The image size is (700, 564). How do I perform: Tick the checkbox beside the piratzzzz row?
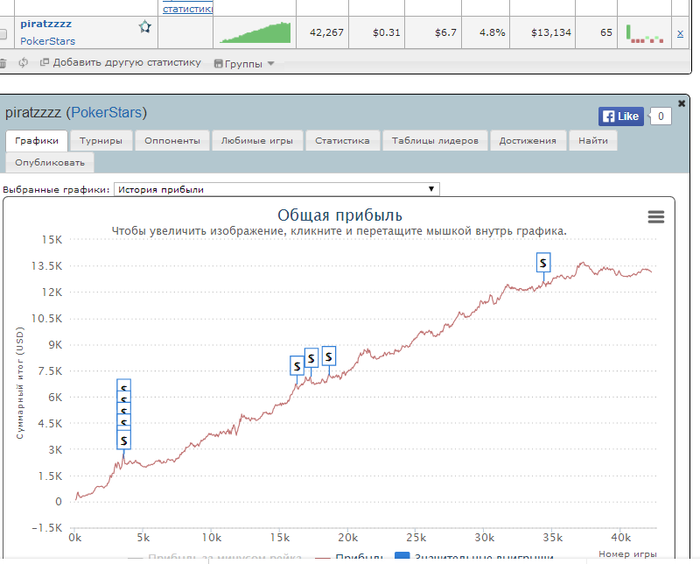tap(3, 34)
